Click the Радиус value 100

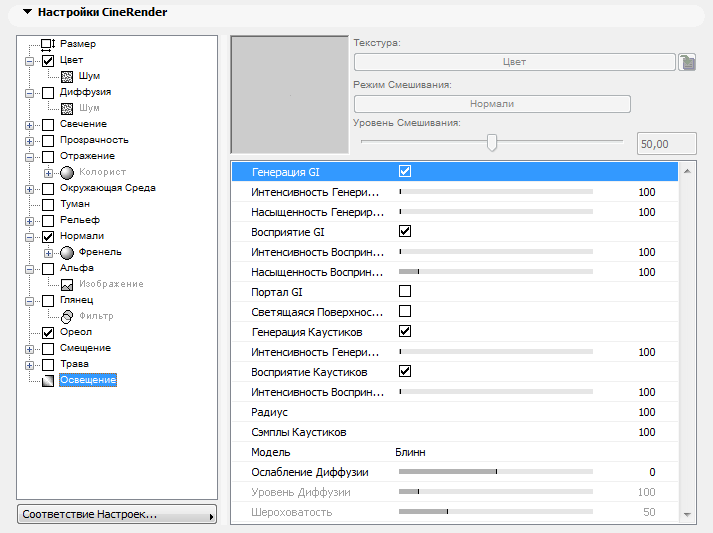pyautogui.click(x=647, y=412)
